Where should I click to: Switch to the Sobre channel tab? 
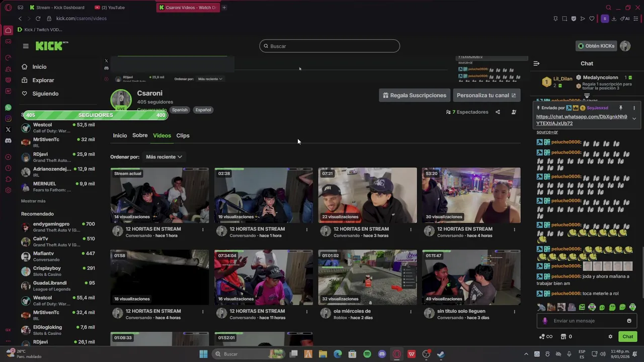[x=140, y=136]
